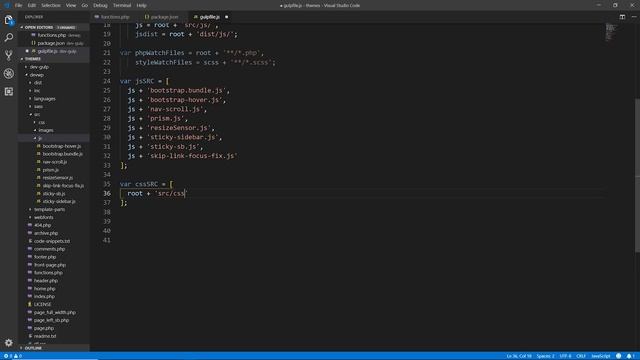
Task: Click the line and column status entry
Action: 519,356
